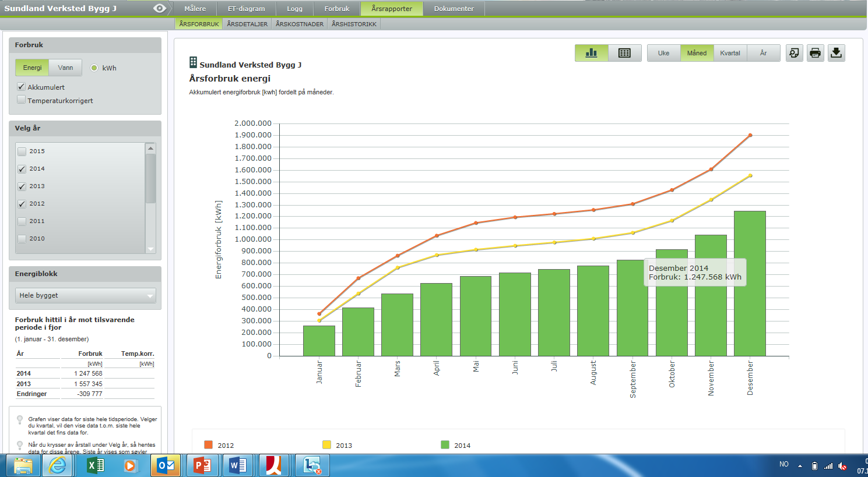Click the Desember 2014 green bar
The width and height of the screenshot is (868, 477).
(750, 284)
